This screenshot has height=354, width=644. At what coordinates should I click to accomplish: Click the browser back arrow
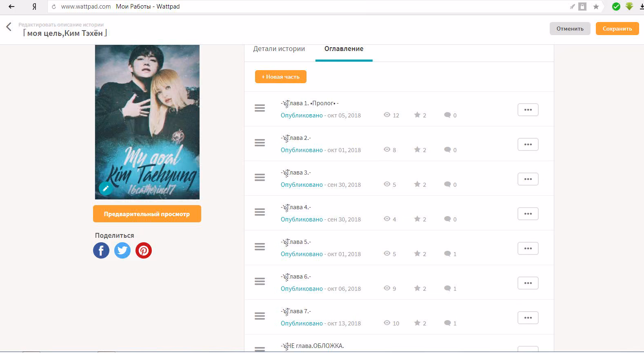point(11,7)
